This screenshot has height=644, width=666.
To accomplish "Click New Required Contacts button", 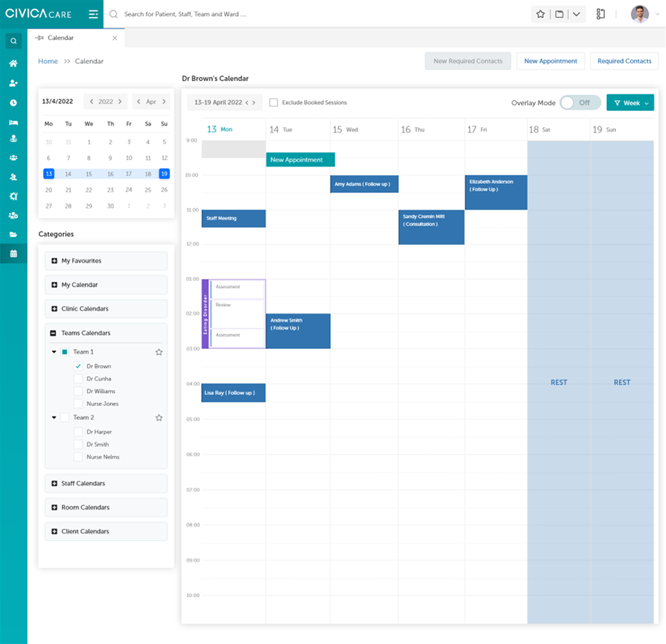I will [468, 61].
